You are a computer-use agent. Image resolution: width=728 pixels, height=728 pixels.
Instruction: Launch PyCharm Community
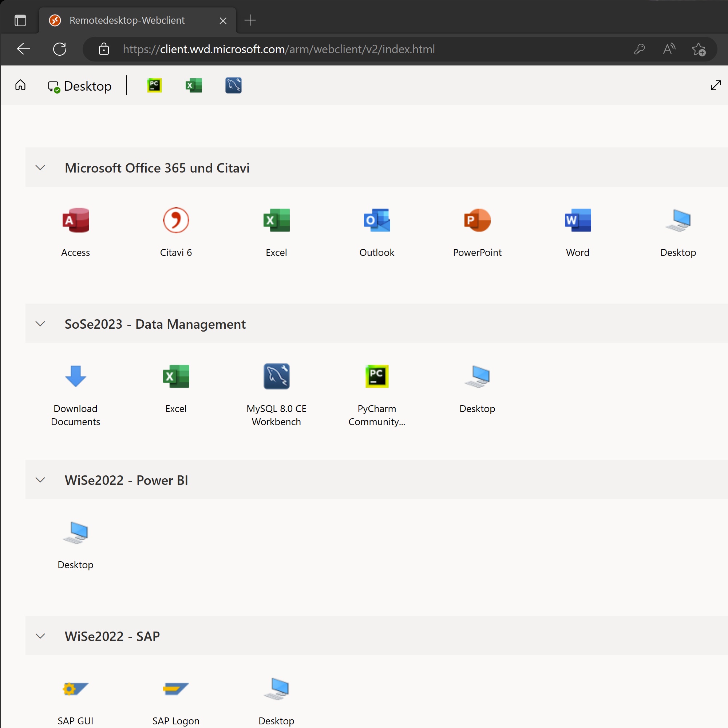point(377,395)
